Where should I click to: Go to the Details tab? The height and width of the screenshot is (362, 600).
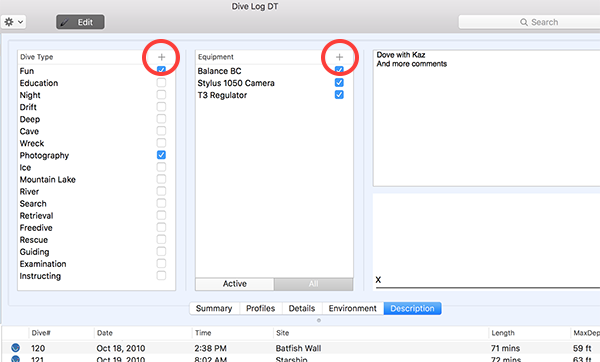[x=302, y=308]
